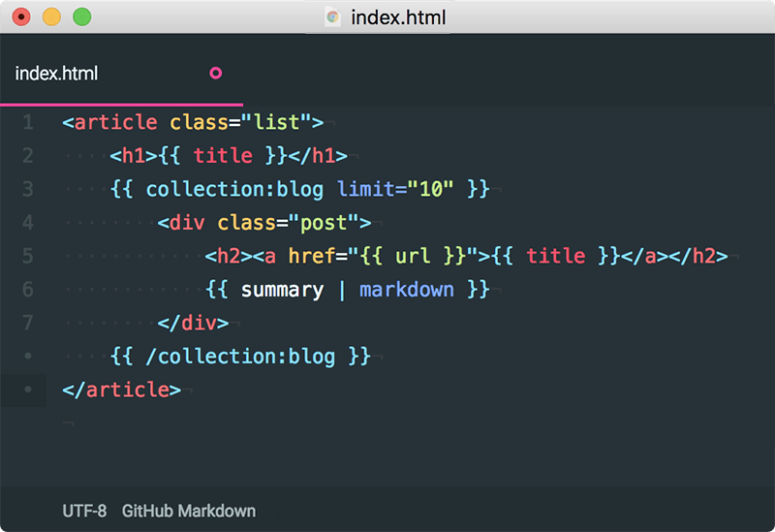The height and width of the screenshot is (532, 775).
Task: Click the limit attribute name
Action: point(366,189)
